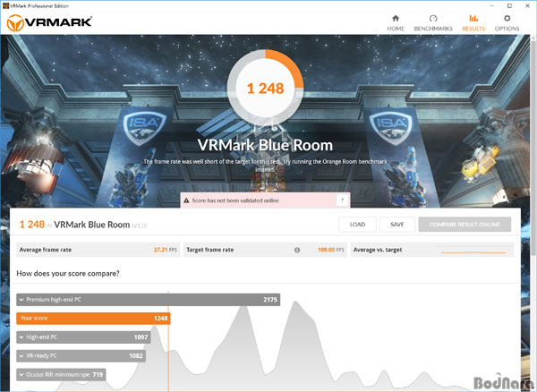Click 'How does your score compare?' heading
This screenshot has height=392, width=537.
tap(68, 273)
